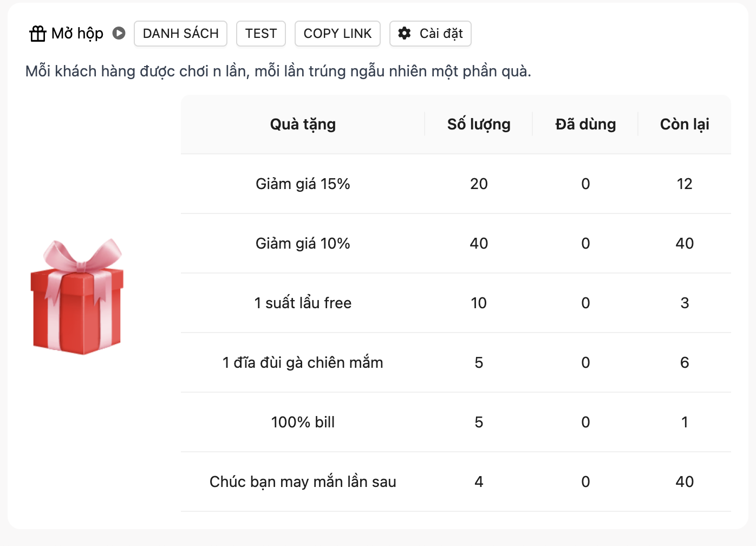Click the Quà tặng column header
Screen dimensions: 756x546
click(303, 125)
